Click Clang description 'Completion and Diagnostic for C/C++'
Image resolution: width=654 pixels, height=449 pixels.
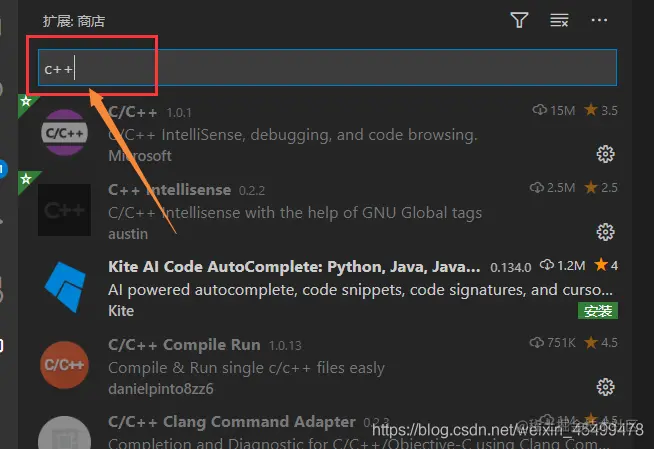pyautogui.click(x=360, y=443)
